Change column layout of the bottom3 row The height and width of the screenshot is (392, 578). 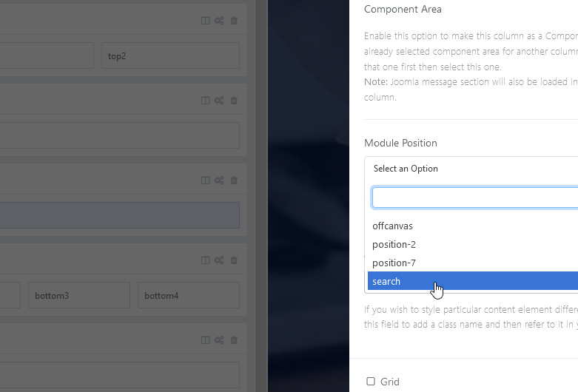(x=206, y=260)
